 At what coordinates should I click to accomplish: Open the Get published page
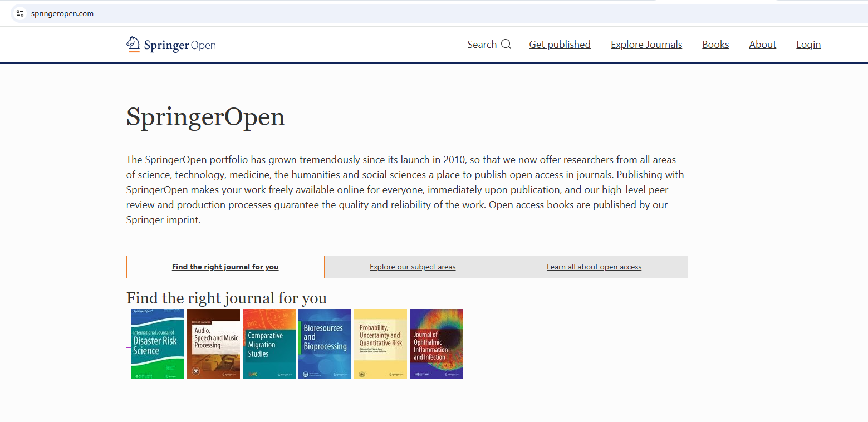click(560, 44)
